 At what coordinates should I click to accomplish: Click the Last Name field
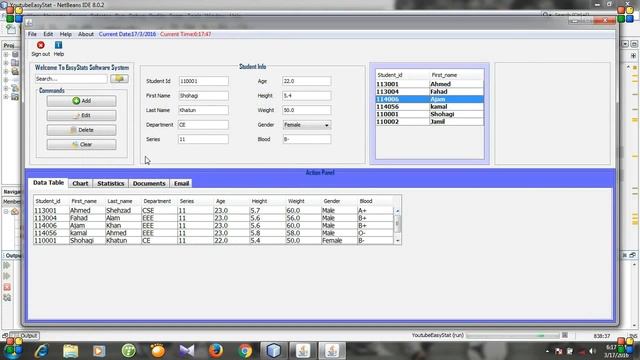coord(203,110)
